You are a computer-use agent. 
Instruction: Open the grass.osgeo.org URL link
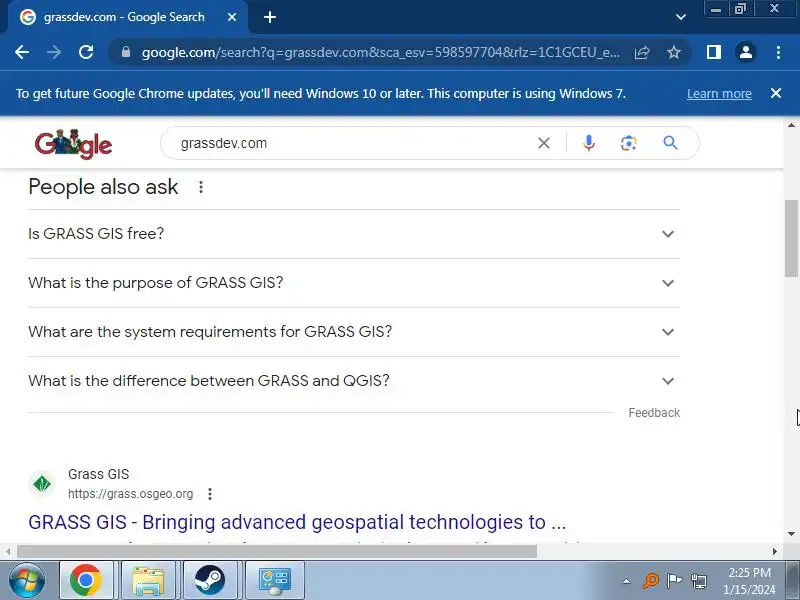point(131,494)
